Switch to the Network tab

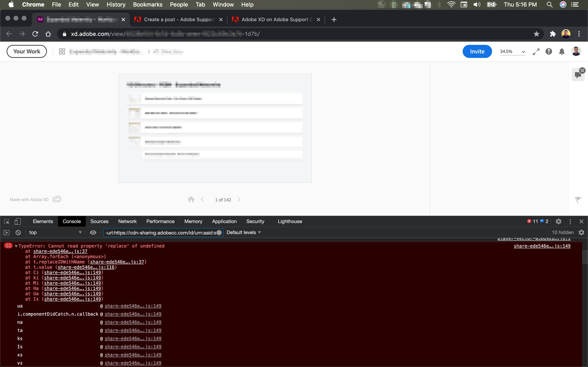[x=127, y=221]
